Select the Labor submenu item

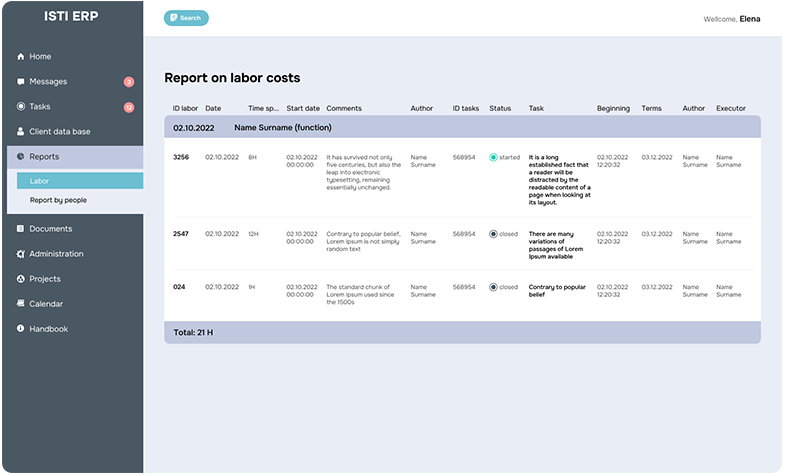(x=80, y=181)
